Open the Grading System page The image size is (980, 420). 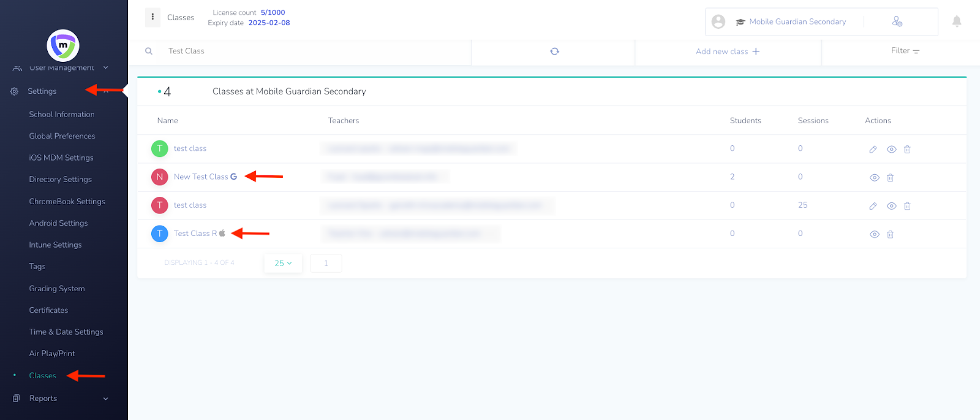click(57, 289)
